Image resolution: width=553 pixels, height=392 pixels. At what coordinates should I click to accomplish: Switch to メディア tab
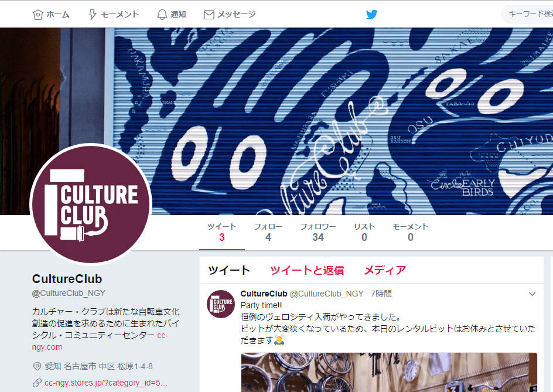[385, 270]
